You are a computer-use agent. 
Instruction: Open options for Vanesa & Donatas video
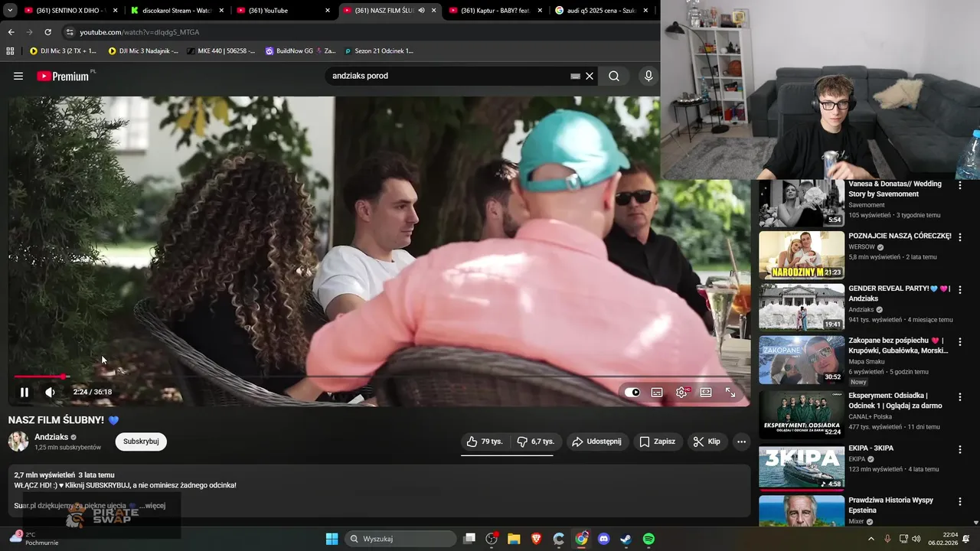[959, 185]
